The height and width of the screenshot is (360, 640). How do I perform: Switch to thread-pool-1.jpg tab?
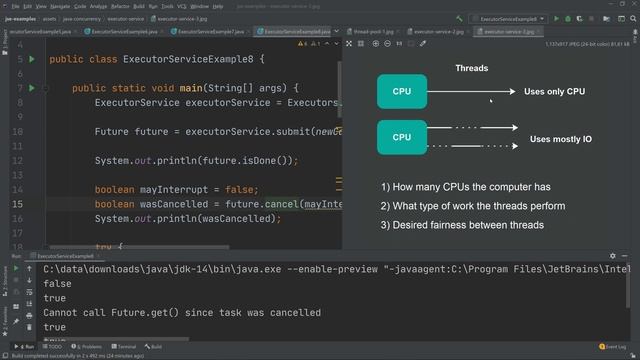point(373,31)
